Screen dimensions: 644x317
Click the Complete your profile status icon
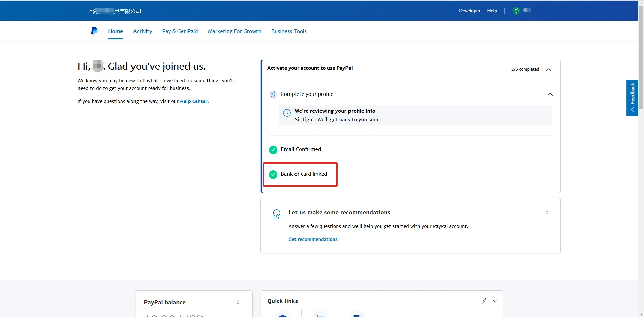click(x=273, y=94)
